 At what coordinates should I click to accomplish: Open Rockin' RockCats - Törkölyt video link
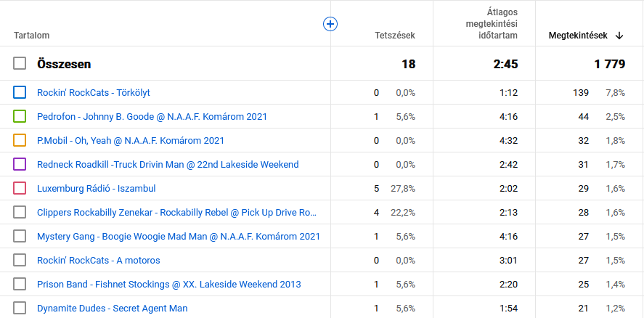93,92
